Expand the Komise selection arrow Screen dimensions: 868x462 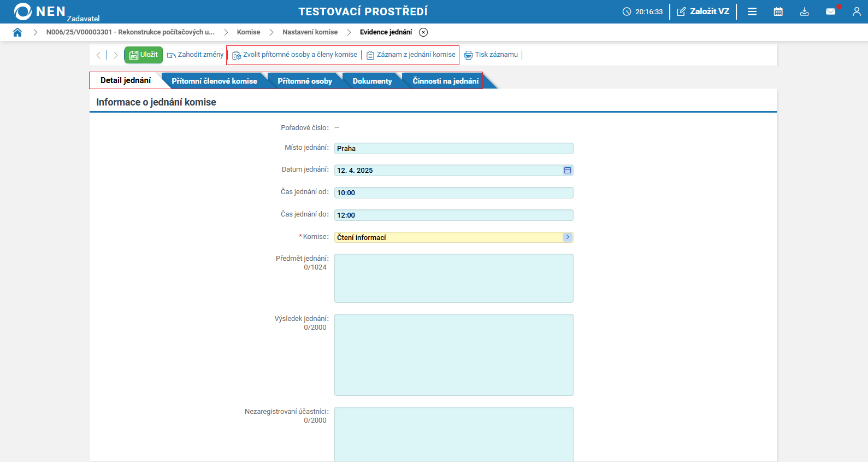tap(568, 237)
